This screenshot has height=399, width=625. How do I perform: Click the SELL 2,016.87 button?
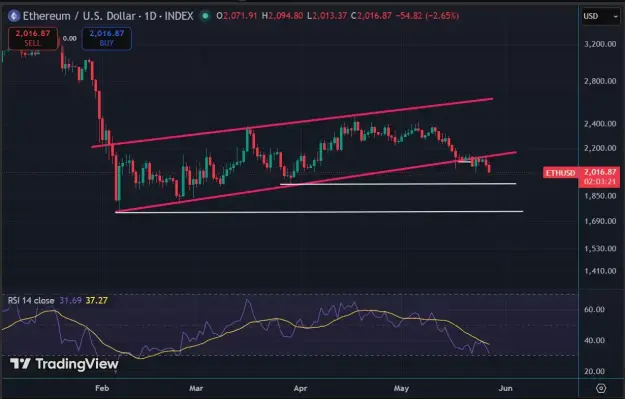coord(33,38)
